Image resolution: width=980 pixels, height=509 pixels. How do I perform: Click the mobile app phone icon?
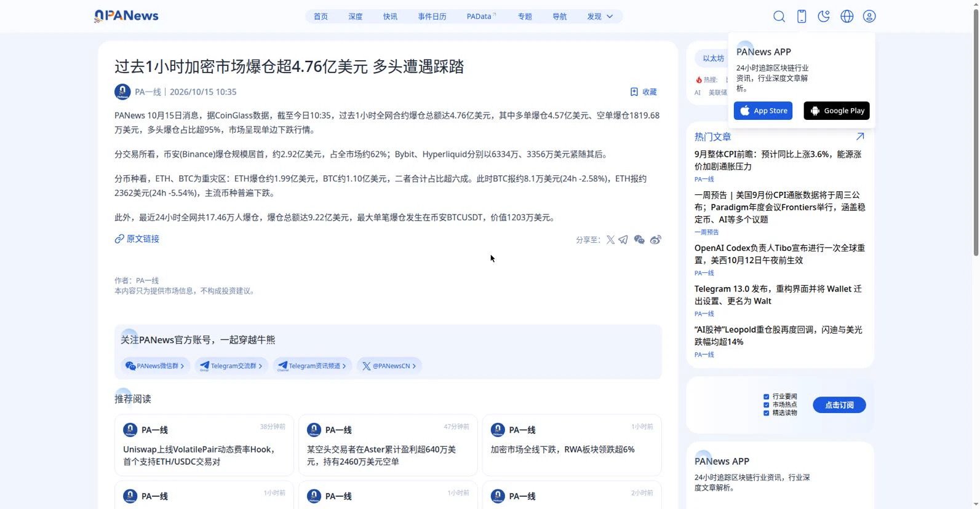click(802, 17)
